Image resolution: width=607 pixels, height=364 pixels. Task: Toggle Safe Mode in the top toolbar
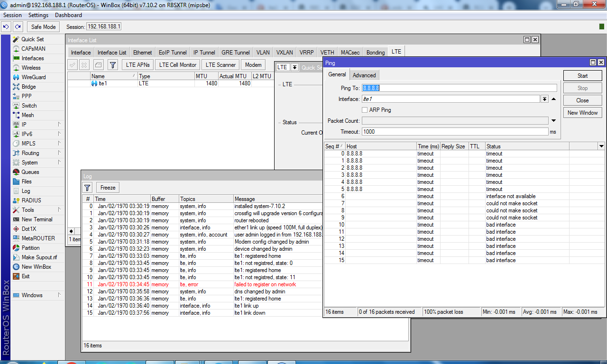pos(43,27)
